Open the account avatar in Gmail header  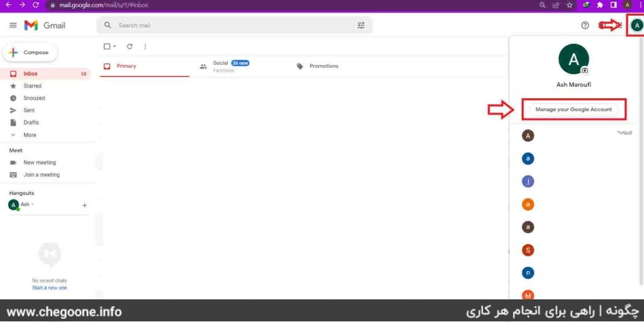(636, 25)
